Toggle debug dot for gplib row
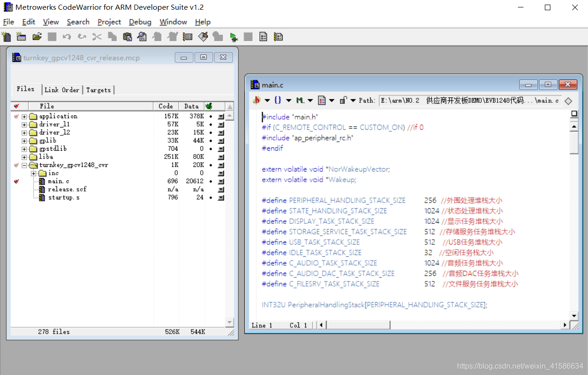Image resolution: width=588 pixels, height=375 pixels. pyautogui.click(x=211, y=140)
